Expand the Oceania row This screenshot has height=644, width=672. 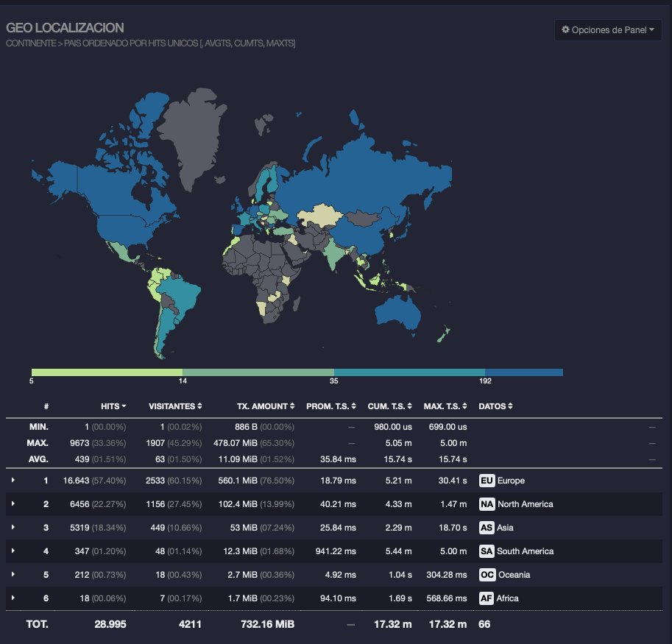(x=13, y=575)
